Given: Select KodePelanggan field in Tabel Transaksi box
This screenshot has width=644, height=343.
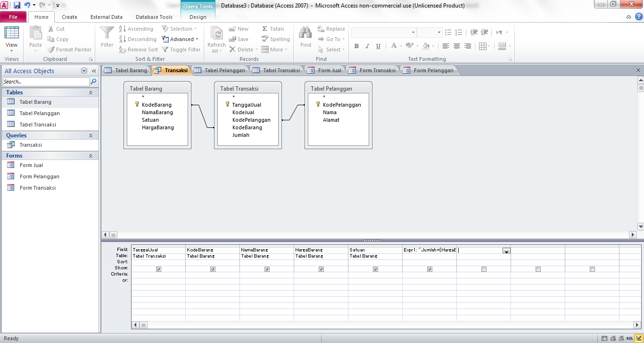Looking at the screenshot, I should pyautogui.click(x=251, y=120).
